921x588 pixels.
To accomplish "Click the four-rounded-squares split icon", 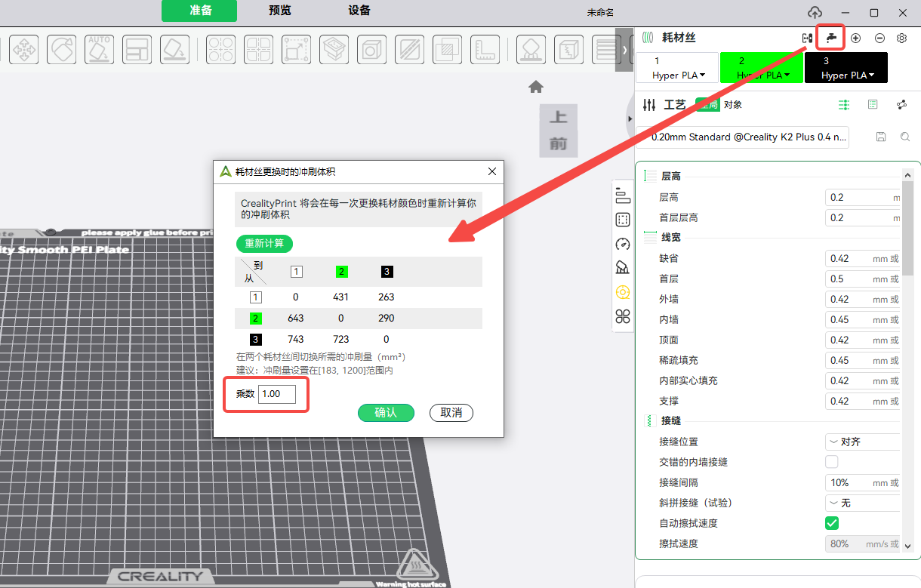I will [x=258, y=50].
